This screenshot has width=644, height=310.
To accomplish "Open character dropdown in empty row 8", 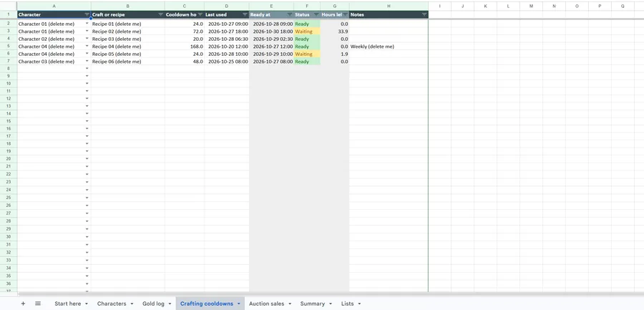I will (x=87, y=69).
